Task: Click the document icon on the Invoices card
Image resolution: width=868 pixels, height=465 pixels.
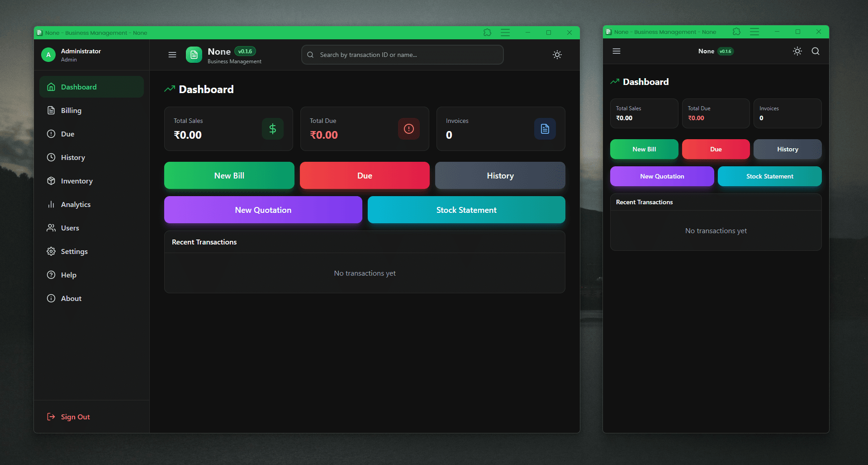Action: click(x=545, y=128)
